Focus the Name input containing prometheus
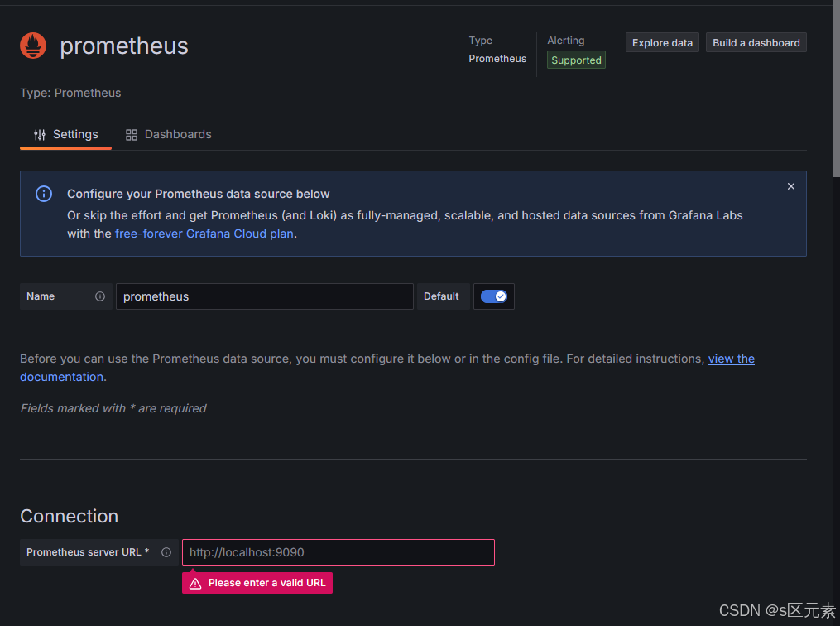Image resolution: width=840 pixels, height=626 pixels. 265,296
